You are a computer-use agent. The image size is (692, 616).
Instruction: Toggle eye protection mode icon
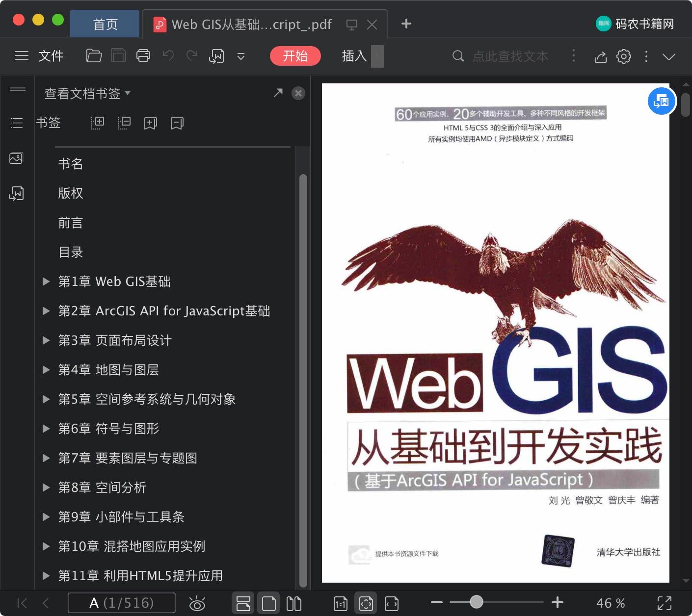tap(197, 603)
